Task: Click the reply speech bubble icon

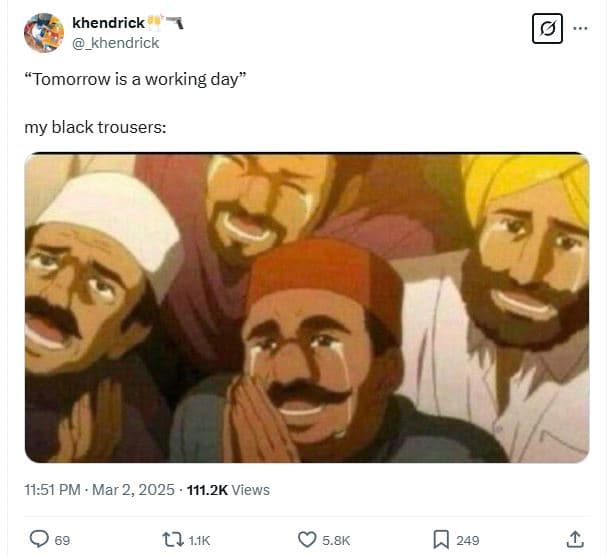Action: pyautogui.click(x=39, y=539)
